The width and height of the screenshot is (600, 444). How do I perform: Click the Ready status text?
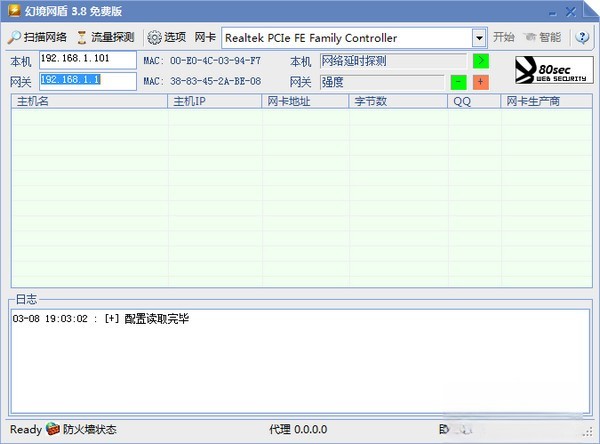click(x=26, y=429)
